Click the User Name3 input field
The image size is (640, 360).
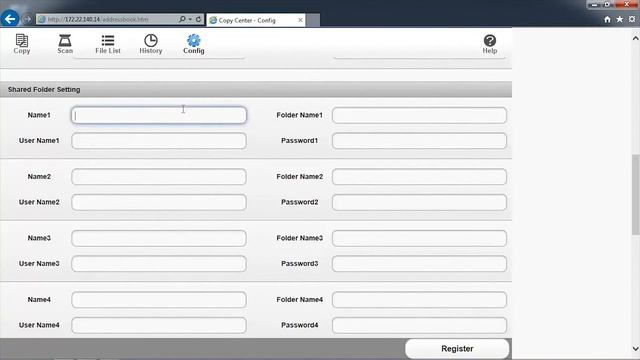159,264
